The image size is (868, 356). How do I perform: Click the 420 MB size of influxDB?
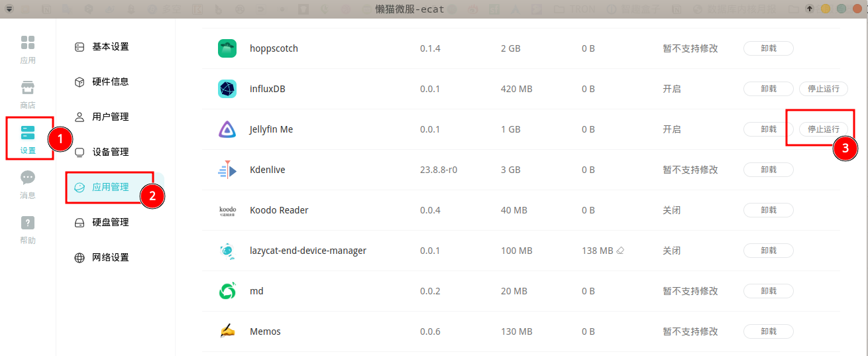coord(517,89)
